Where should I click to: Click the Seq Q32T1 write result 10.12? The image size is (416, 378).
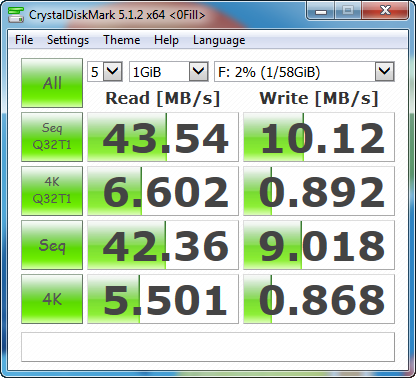coord(319,137)
